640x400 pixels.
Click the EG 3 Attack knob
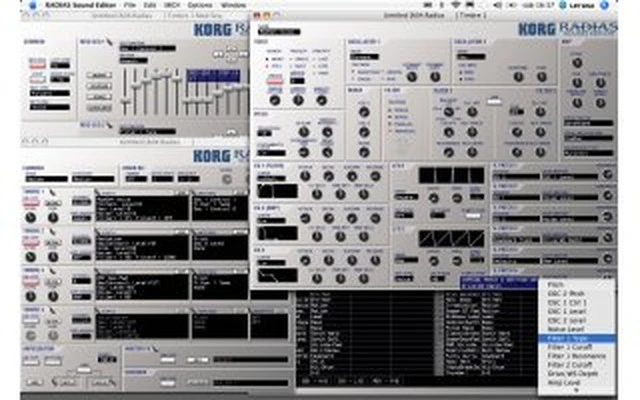click(x=305, y=260)
